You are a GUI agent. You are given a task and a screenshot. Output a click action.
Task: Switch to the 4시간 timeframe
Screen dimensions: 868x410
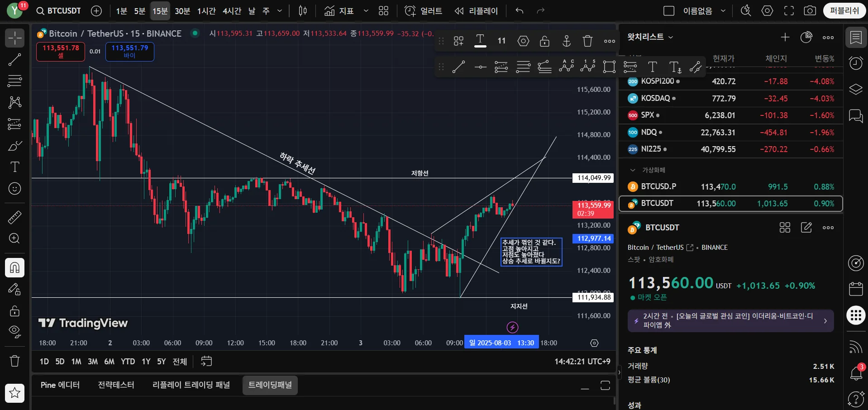click(232, 11)
